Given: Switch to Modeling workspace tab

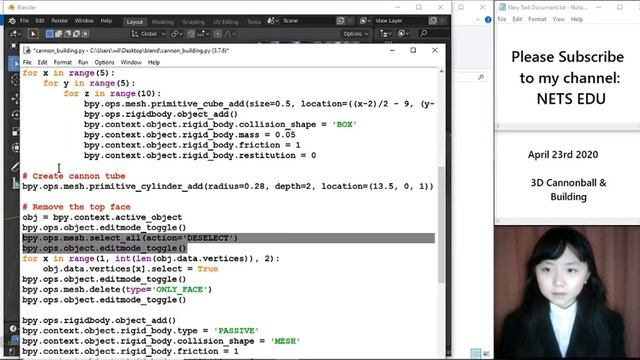Looking at the screenshot, I should click(x=162, y=22).
